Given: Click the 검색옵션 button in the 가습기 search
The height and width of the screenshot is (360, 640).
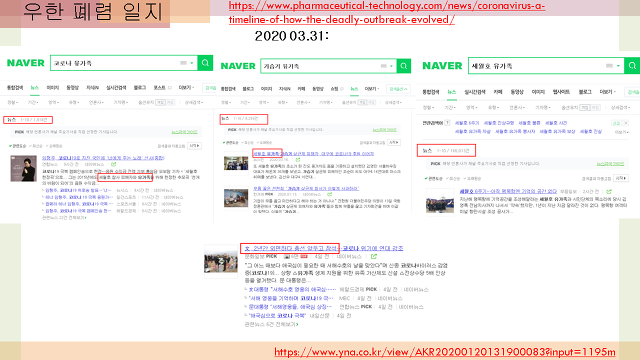Looking at the screenshot, I should pos(398,89).
